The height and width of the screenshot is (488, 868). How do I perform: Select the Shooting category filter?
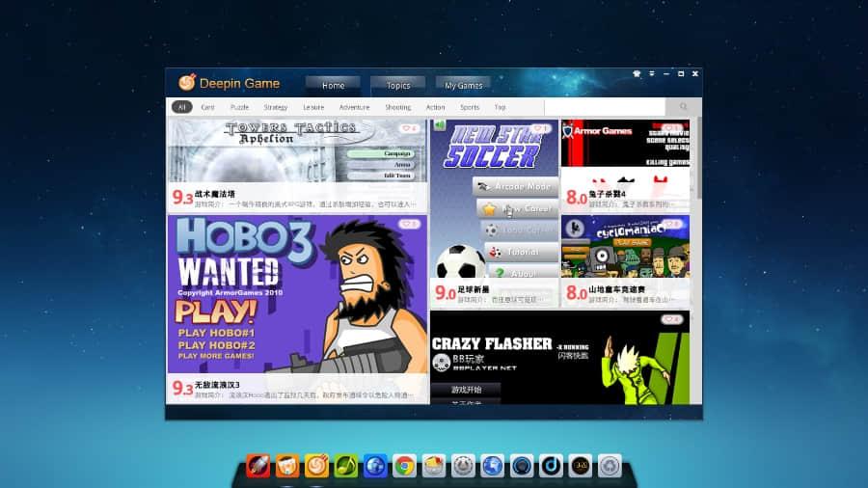point(397,107)
